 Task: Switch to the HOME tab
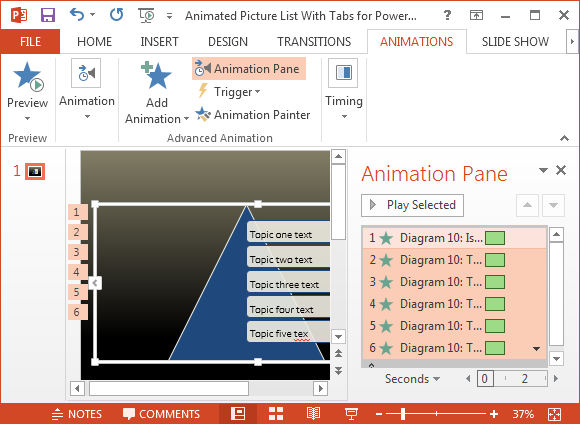[94, 41]
